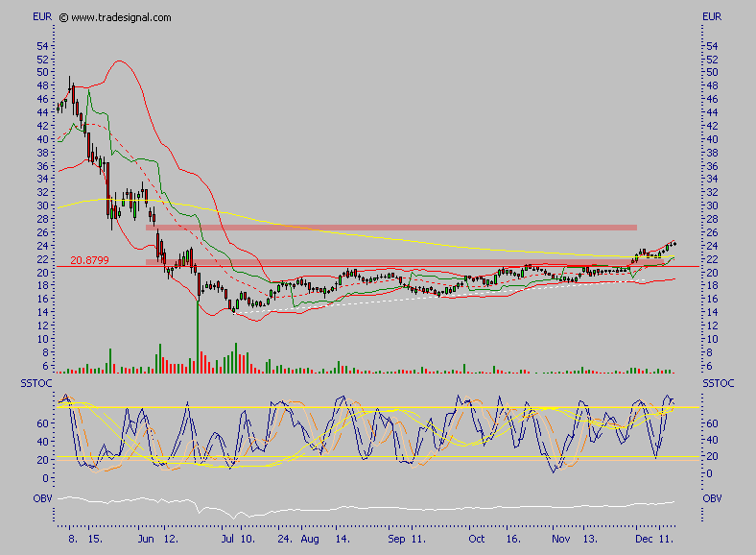
Task: Click the 54 value on the left price axis
Action: [41, 45]
